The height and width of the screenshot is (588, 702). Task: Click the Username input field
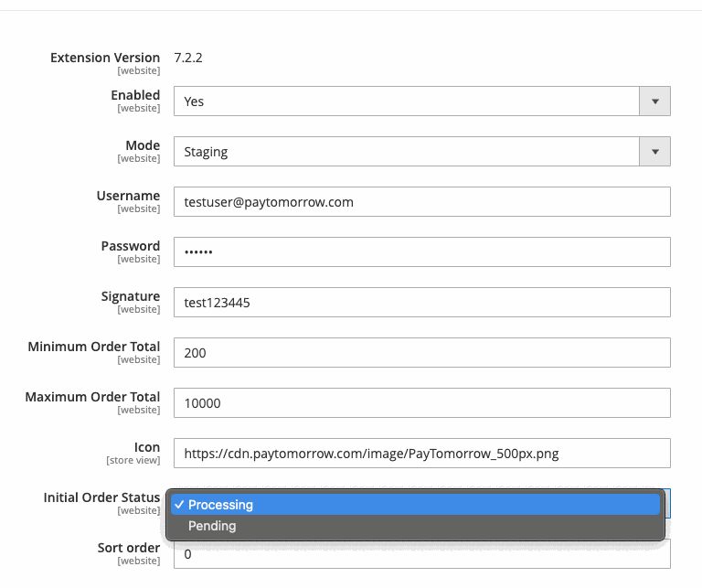[422, 201]
